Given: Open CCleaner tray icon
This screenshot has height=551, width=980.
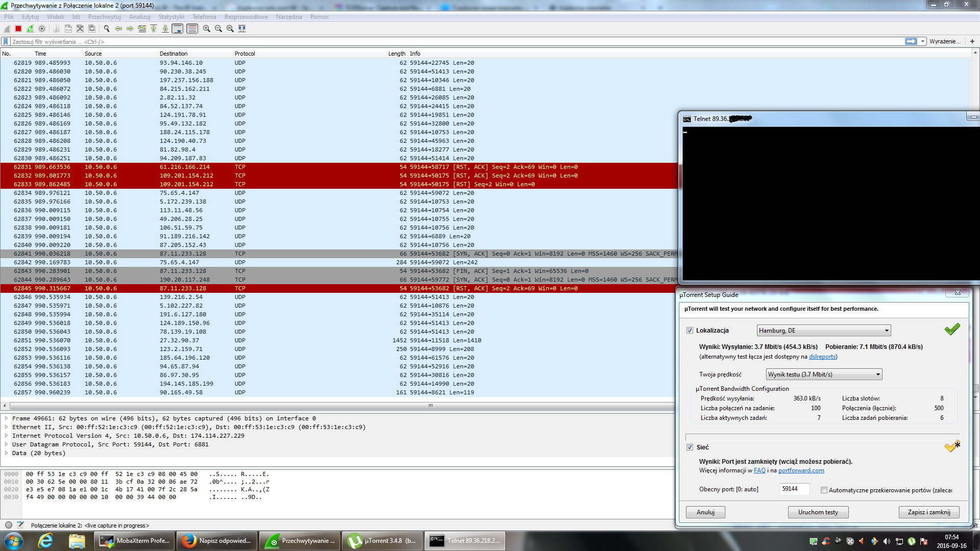Looking at the screenshot, I should [x=826, y=541].
